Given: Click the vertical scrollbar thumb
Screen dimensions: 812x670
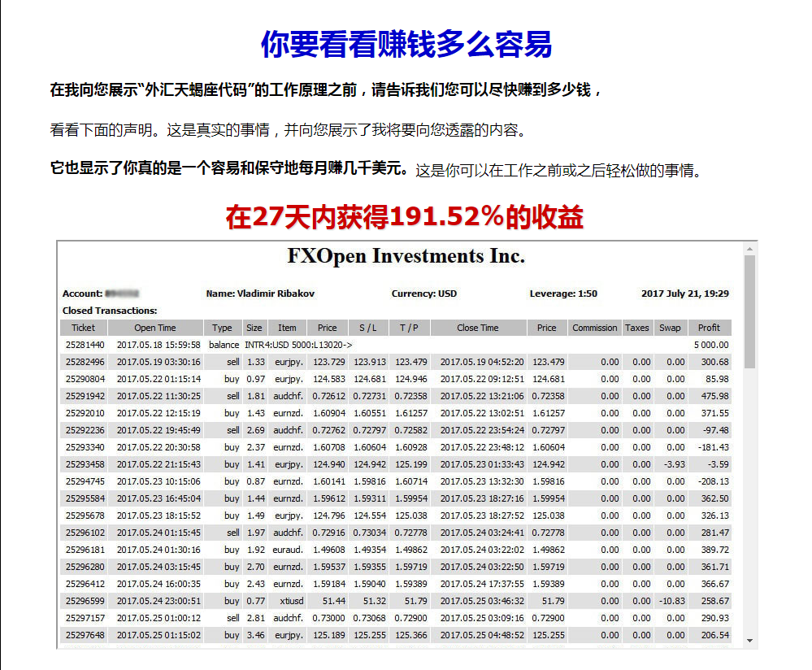Looking at the screenshot, I should (749, 311).
